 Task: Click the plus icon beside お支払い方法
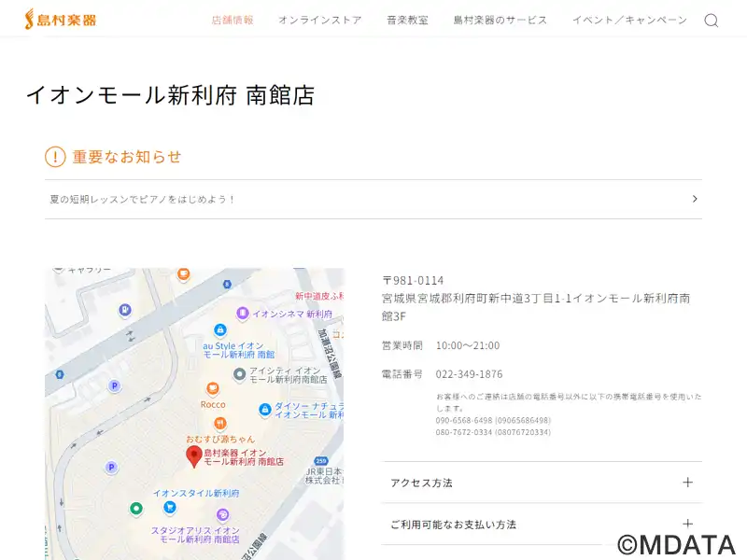[687, 524]
